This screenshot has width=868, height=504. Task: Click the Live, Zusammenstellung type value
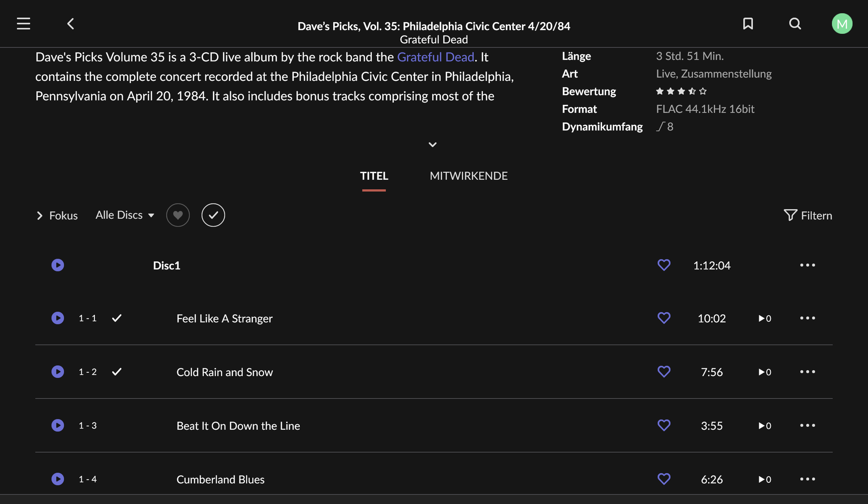tap(713, 74)
